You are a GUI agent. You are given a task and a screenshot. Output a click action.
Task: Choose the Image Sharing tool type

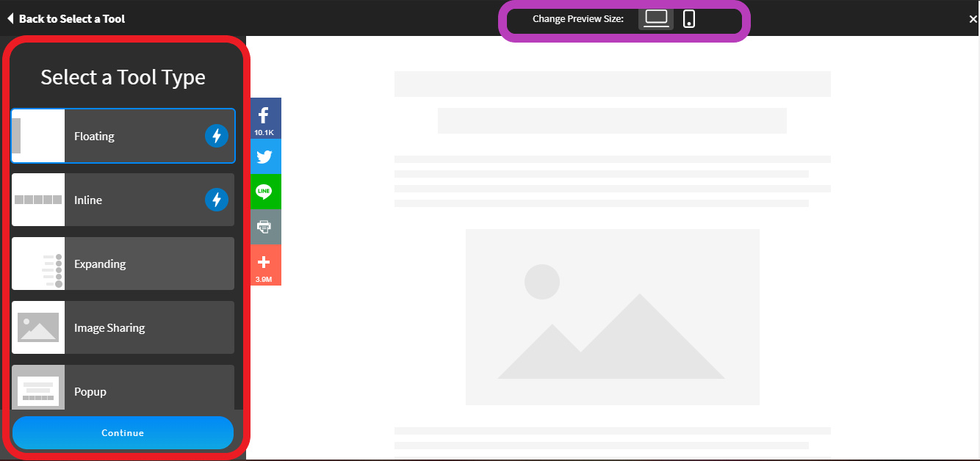(x=123, y=327)
